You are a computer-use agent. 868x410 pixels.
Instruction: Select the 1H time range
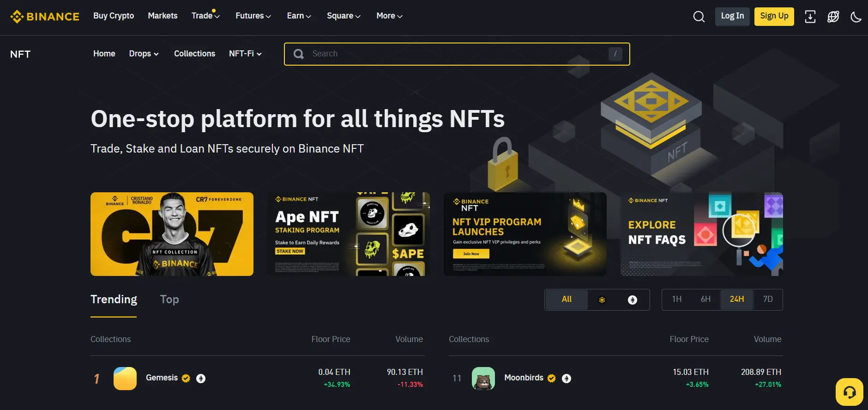pos(677,300)
